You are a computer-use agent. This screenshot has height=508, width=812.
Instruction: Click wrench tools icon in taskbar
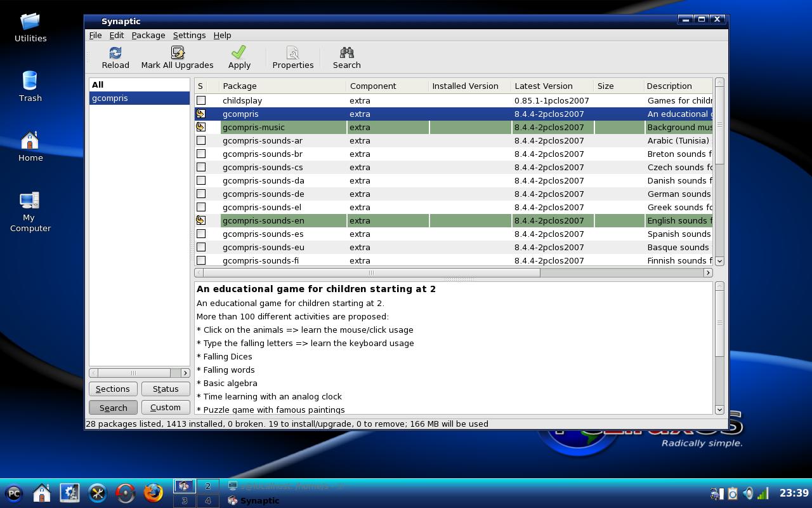(98, 493)
